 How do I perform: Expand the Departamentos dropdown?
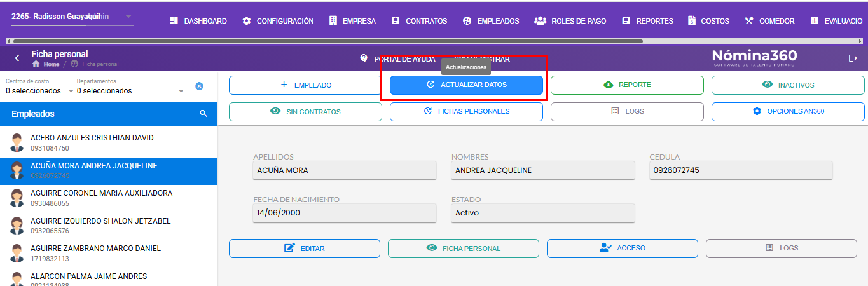pyautogui.click(x=181, y=91)
